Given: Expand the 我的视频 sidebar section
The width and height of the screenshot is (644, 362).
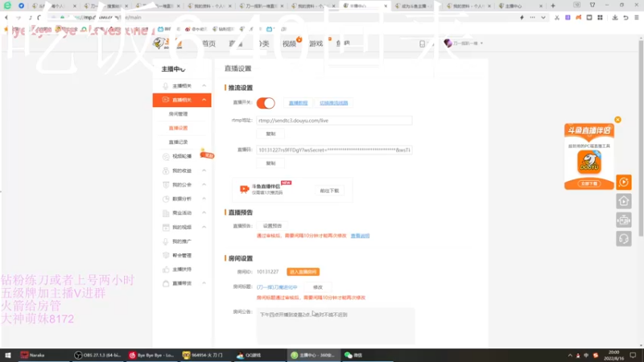Looking at the screenshot, I should (204, 227).
